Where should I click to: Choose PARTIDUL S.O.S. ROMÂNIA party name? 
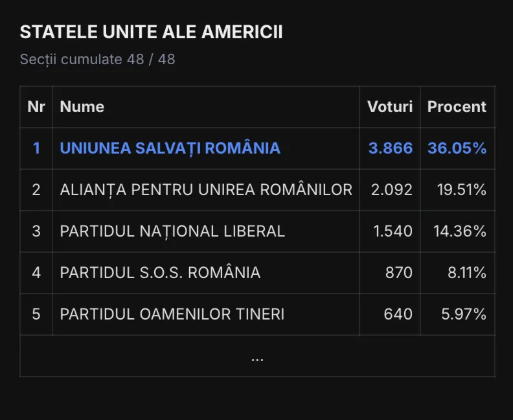coord(160,273)
